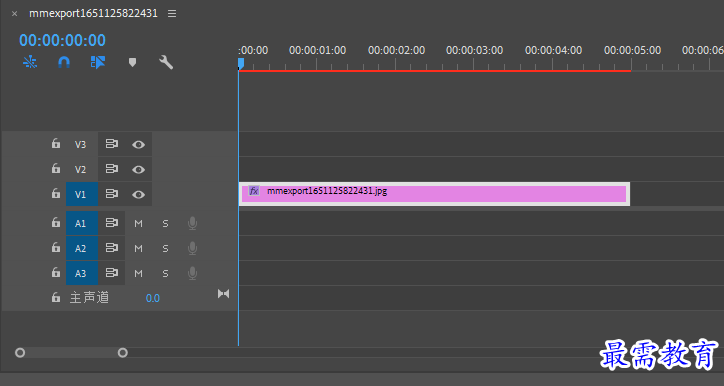The height and width of the screenshot is (386, 724).
Task: Toggle sync lock on V3
Action: click(x=112, y=144)
